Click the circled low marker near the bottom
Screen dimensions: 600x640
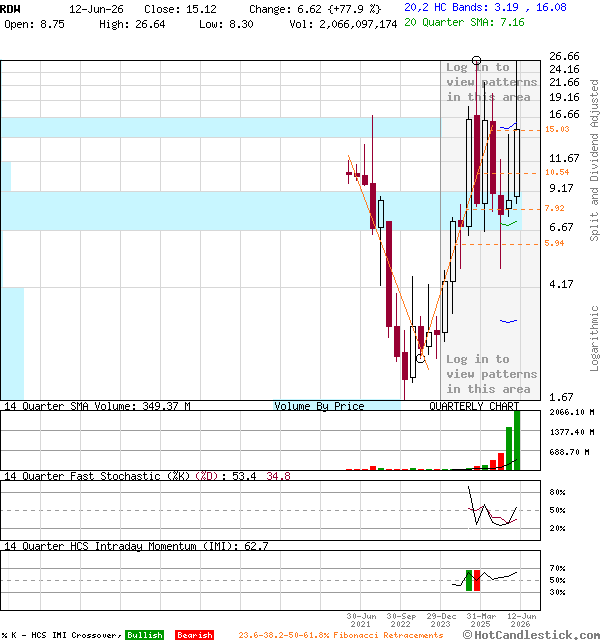420,358
